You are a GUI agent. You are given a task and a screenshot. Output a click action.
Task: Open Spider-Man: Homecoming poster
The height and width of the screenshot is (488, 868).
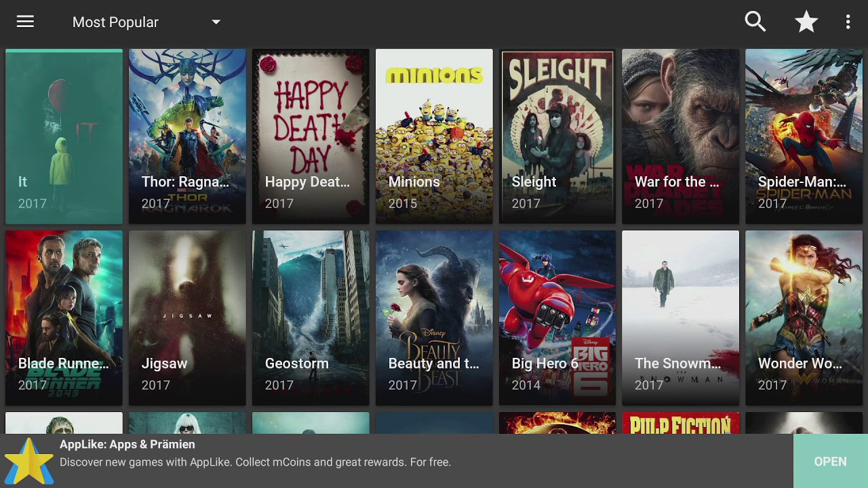pos(804,136)
